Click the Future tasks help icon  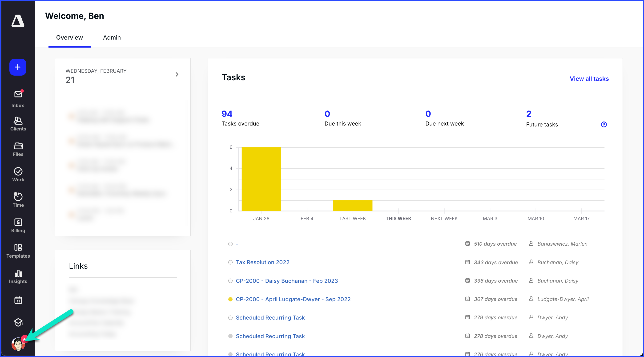pos(604,124)
